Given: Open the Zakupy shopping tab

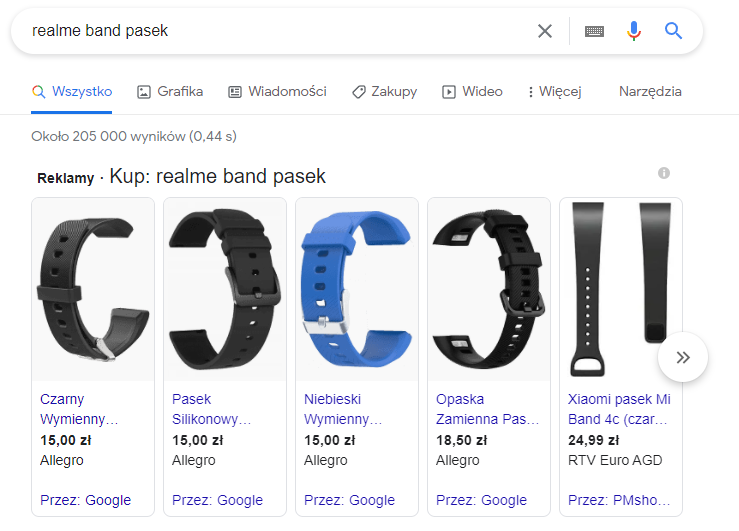Looking at the screenshot, I should click(385, 91).
